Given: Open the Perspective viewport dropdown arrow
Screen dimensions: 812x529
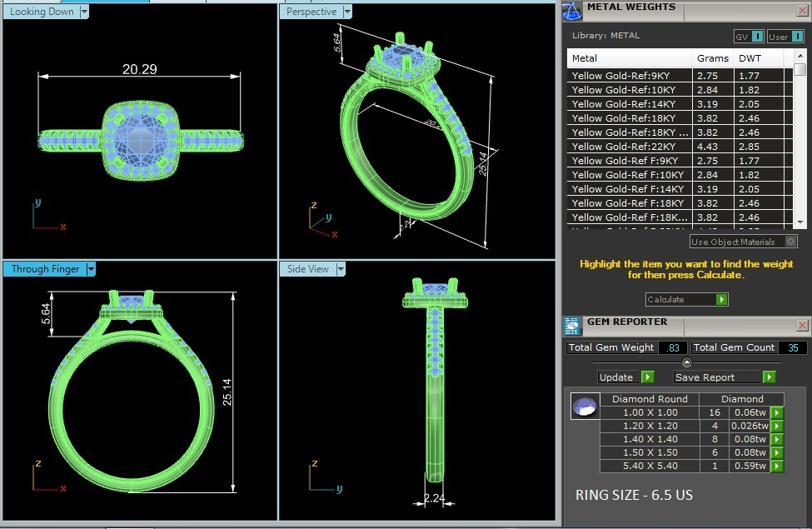Looking at the screenshot, I should click(x=347, y=12).
